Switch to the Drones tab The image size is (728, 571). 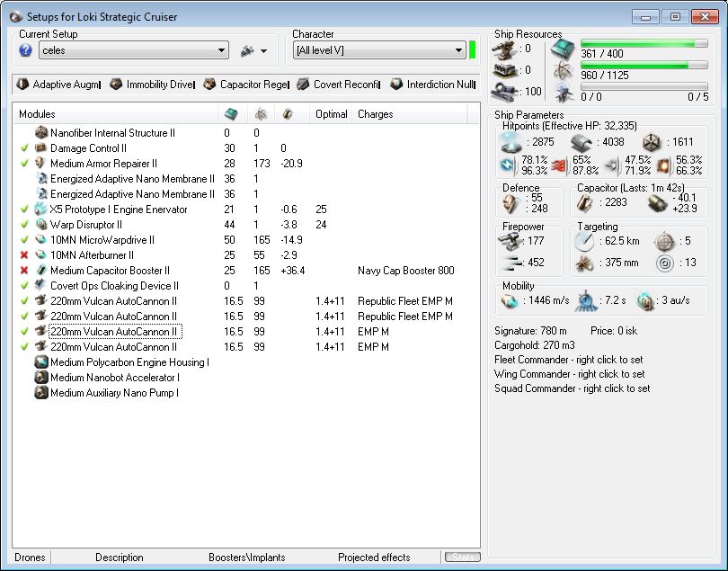pos(30,558)
